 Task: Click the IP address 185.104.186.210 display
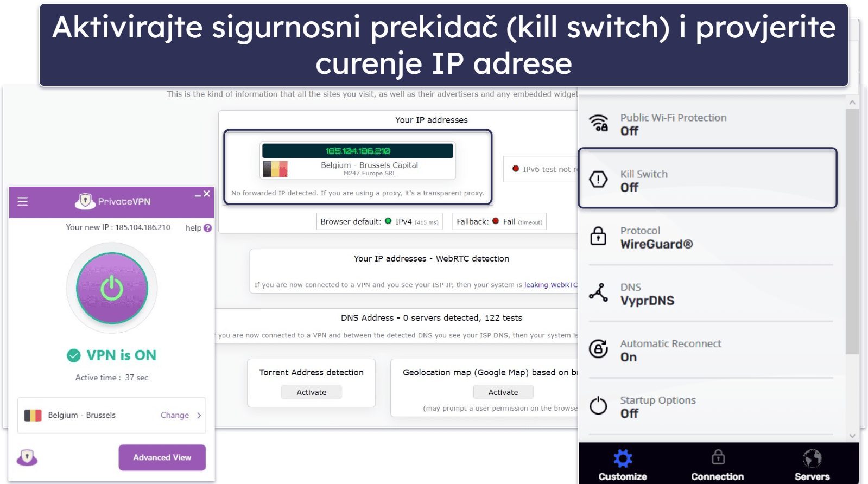(x=358, y=151)
